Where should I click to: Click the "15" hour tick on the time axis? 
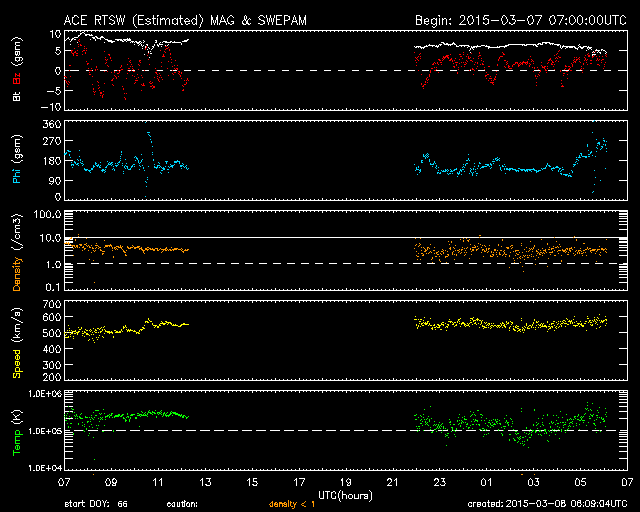click(252, 483)
